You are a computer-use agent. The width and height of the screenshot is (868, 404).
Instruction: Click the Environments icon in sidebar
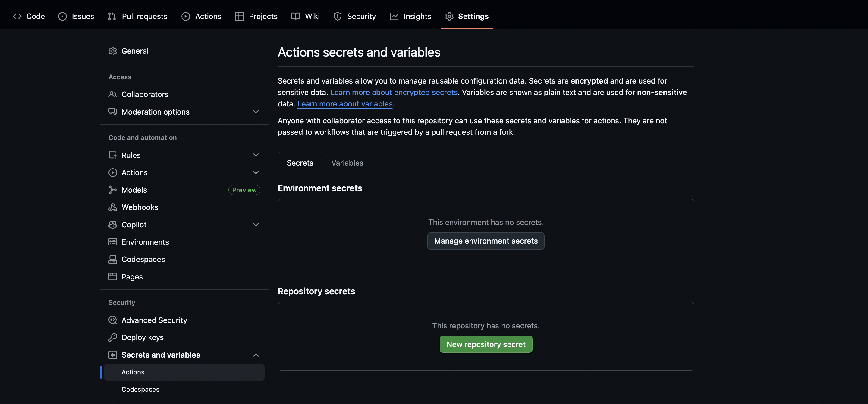[112, 242]
